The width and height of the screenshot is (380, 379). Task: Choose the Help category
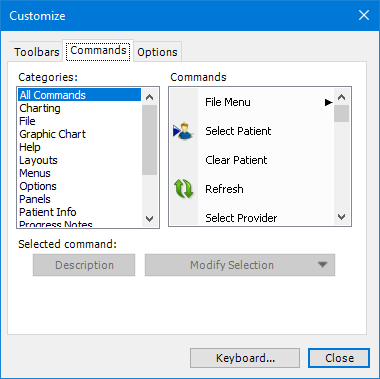[80, 147]
